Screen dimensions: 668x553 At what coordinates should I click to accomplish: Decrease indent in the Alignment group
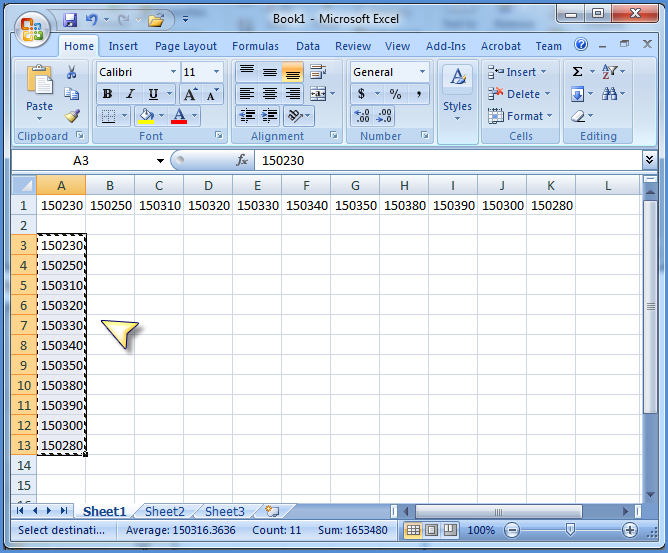[247, 115]
